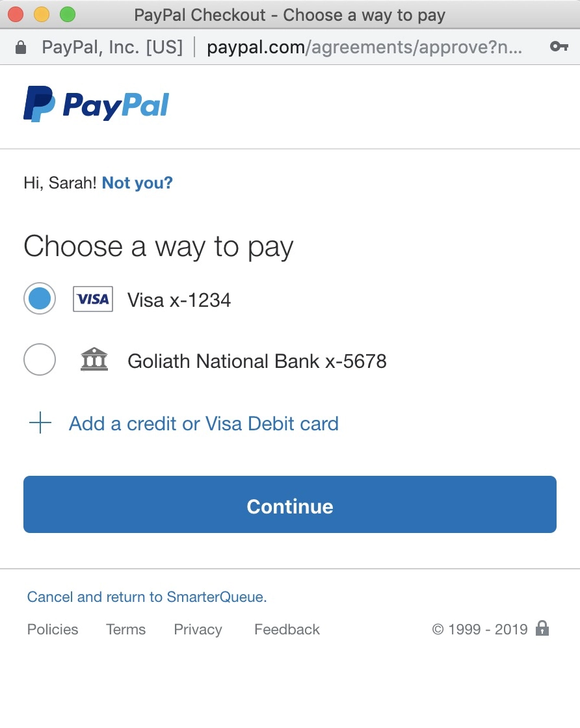Select the Visa x-1234 radio button
Viewport: 580px width, 728px height.
[x=40, y=298]
